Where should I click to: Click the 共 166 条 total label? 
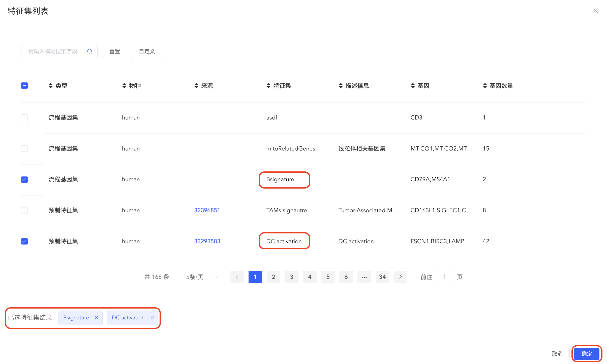[x=157, y=277]
